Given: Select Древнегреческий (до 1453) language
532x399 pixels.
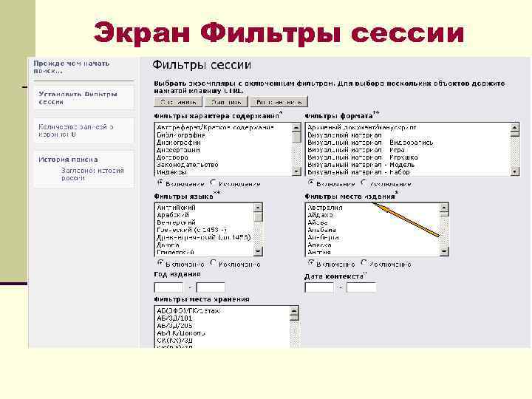Looking at the screenshot, I should click(x=204, y=237).
